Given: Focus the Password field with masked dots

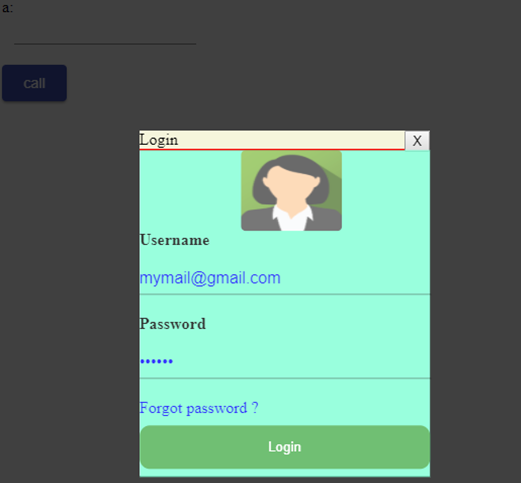Looking at the screenshot, I should (x=285, y=361).
